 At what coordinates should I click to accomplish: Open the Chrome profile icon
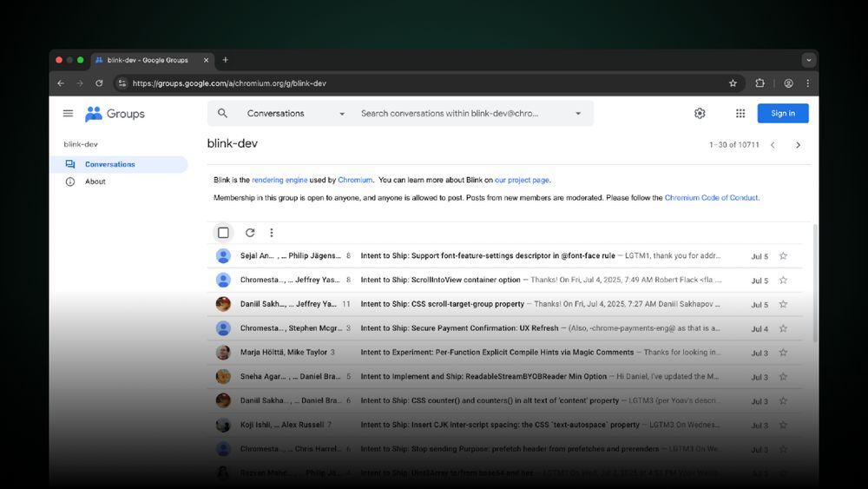(788, 83)
